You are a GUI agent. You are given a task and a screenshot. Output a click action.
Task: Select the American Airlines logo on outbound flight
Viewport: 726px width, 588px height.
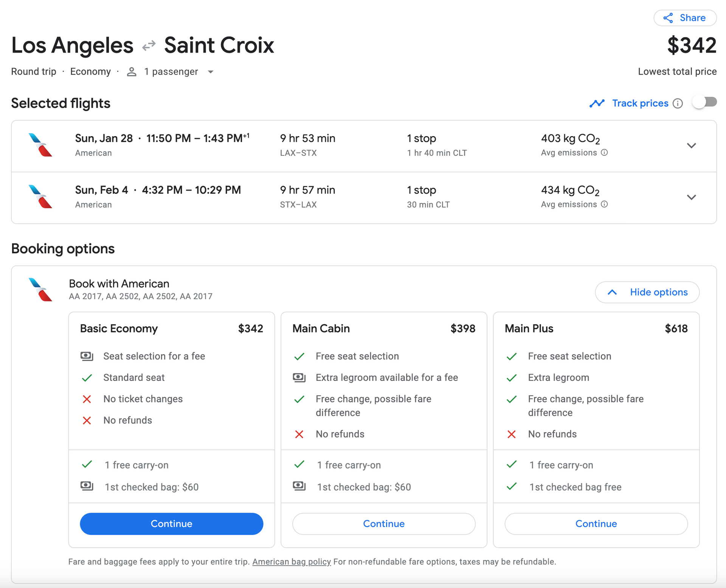click(40, 146)
